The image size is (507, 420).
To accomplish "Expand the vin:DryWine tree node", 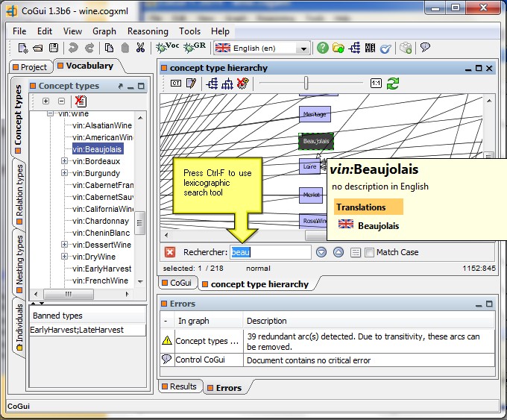I will 64,257.
